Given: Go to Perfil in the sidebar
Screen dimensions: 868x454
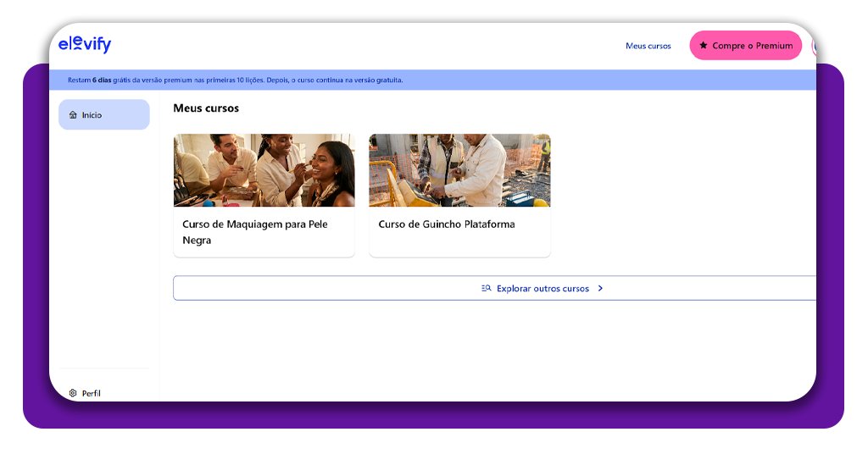Looking at the screenshot, I should [x=92, y=393].
